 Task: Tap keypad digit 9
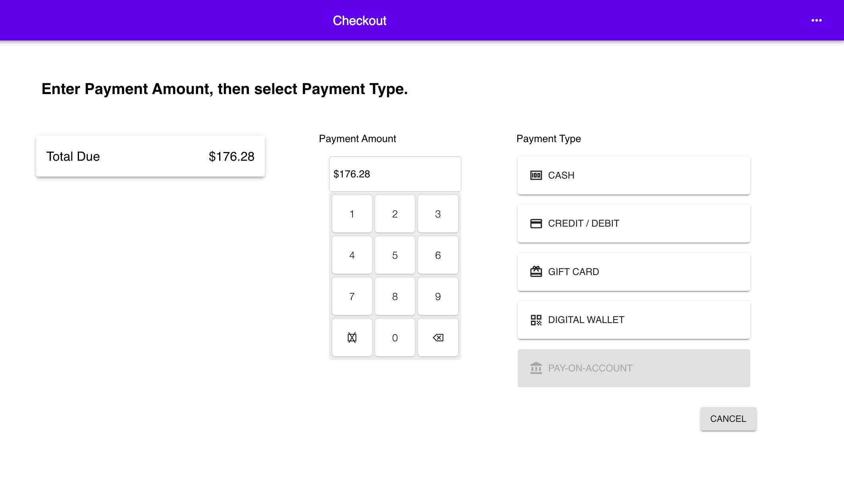pyautogui.click(x=438, y=296)
